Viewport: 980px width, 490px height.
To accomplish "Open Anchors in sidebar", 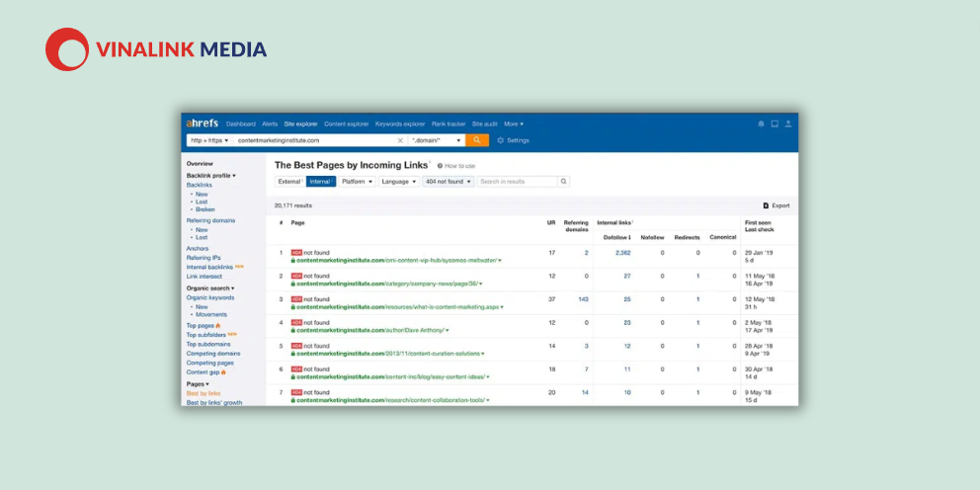I will pyautogui.click(x=198, y=249).
